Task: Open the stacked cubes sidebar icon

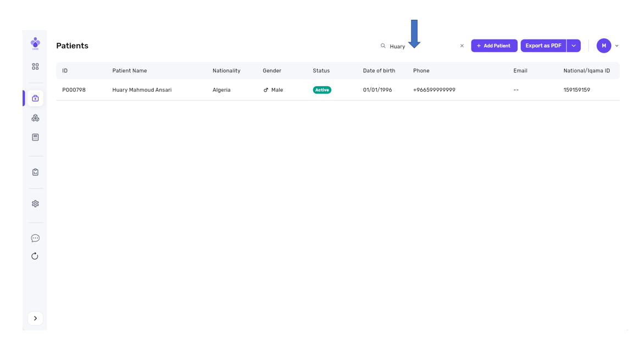Action: pos(35,118)
